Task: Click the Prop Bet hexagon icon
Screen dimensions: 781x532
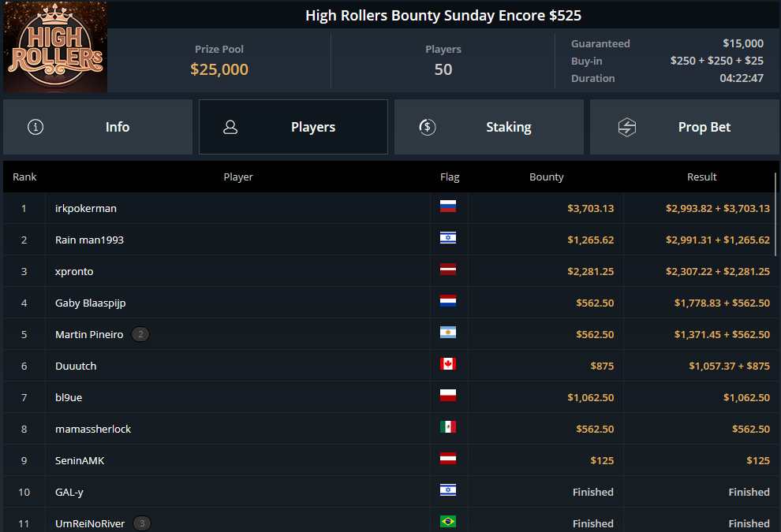Action: [x=627, y=127]
